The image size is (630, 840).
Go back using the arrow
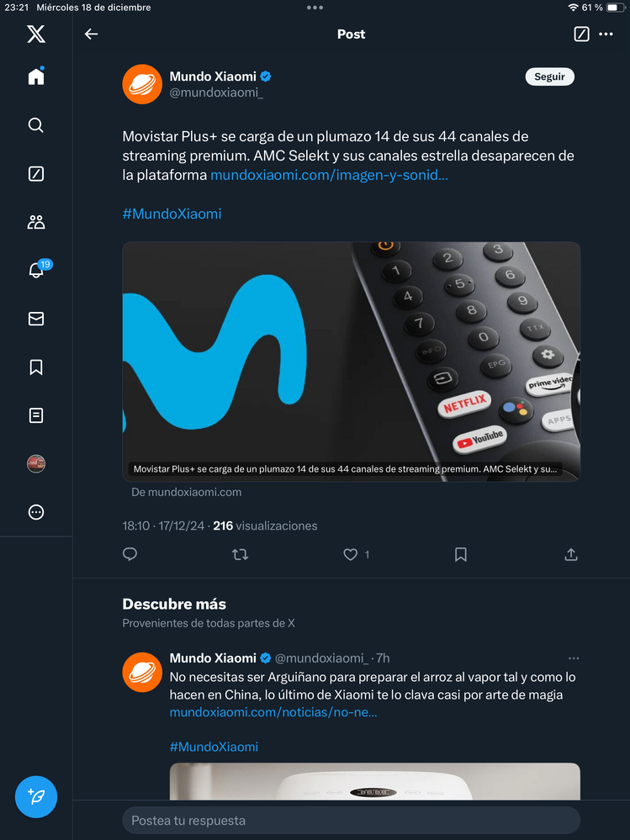pos(92,34)
